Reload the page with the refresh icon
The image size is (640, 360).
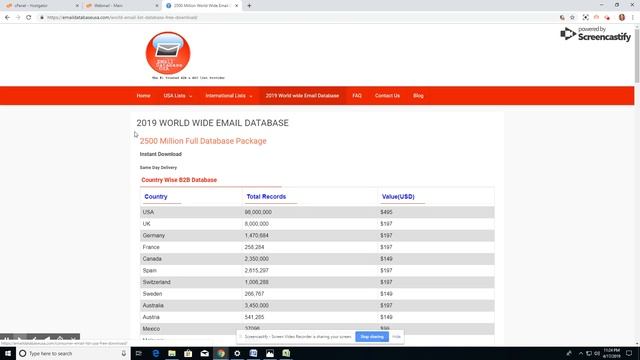click(x=29, y=18)
